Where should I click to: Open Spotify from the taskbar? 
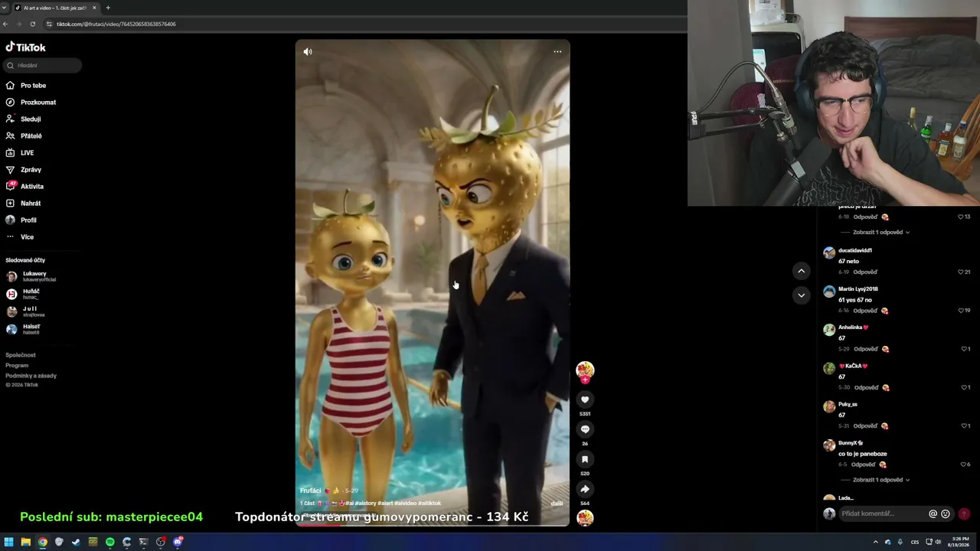coord(110,542)
